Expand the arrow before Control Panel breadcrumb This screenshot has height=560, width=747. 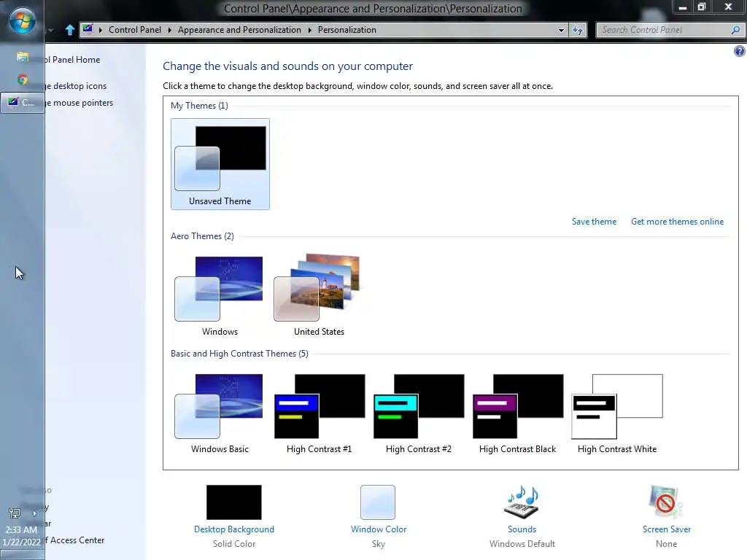(101, 30)
